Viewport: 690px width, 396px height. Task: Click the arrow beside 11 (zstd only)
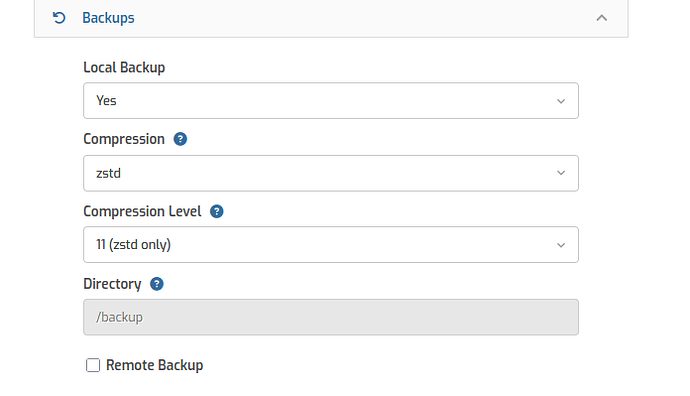pyautogui.click(x=561, y=245)
